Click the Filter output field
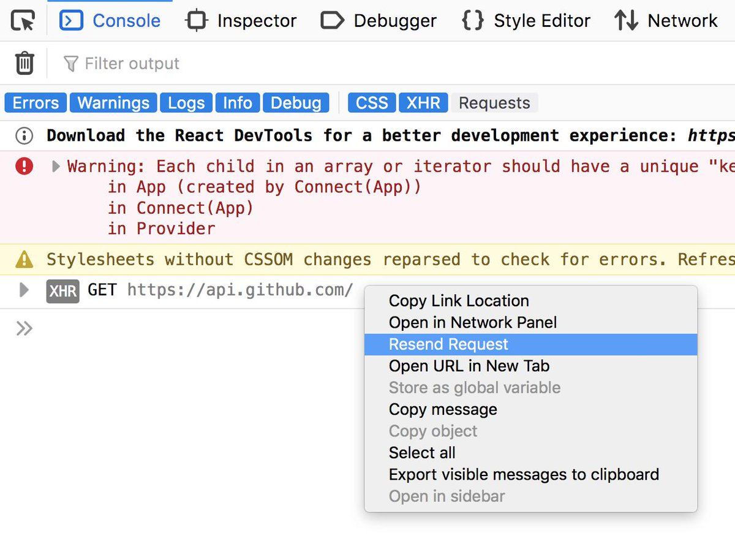735x560 pixels. (132, 64)
